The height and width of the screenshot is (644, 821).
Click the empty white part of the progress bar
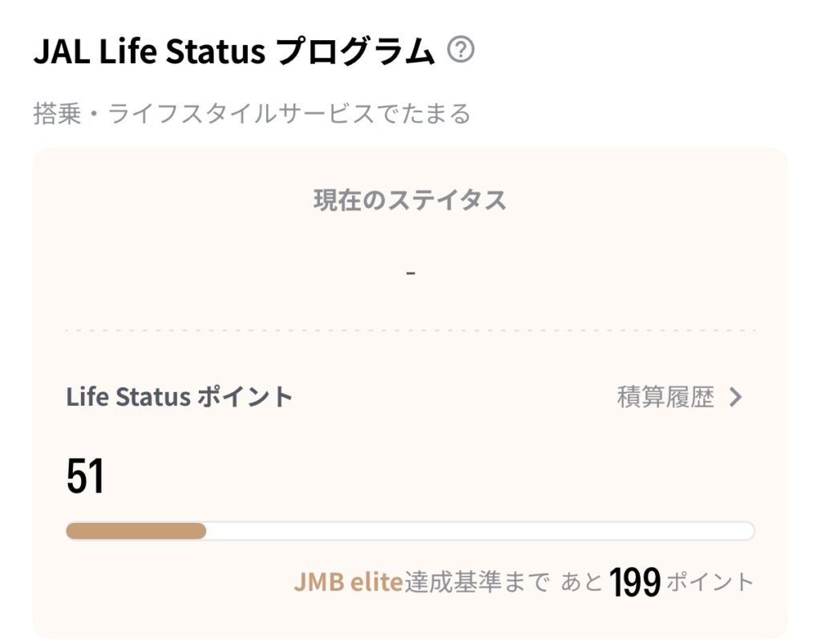tap(479, 531)
